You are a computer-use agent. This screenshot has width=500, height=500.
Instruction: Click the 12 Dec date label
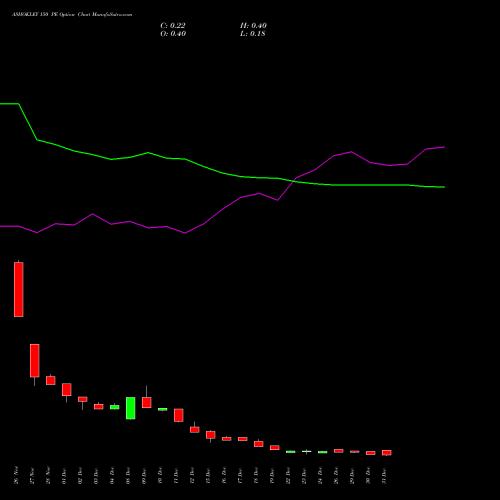(x=192, y=476)
